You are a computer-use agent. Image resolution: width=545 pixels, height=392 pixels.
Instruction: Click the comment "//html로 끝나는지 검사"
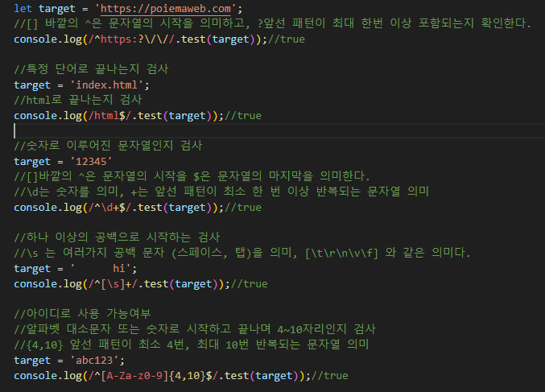[x=78, y=100]
